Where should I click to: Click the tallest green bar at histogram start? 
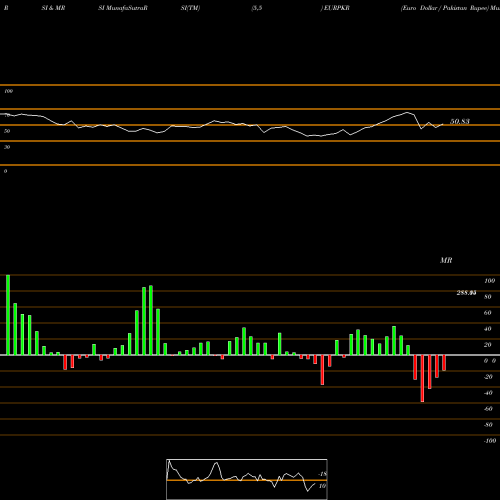click(8, 315)
